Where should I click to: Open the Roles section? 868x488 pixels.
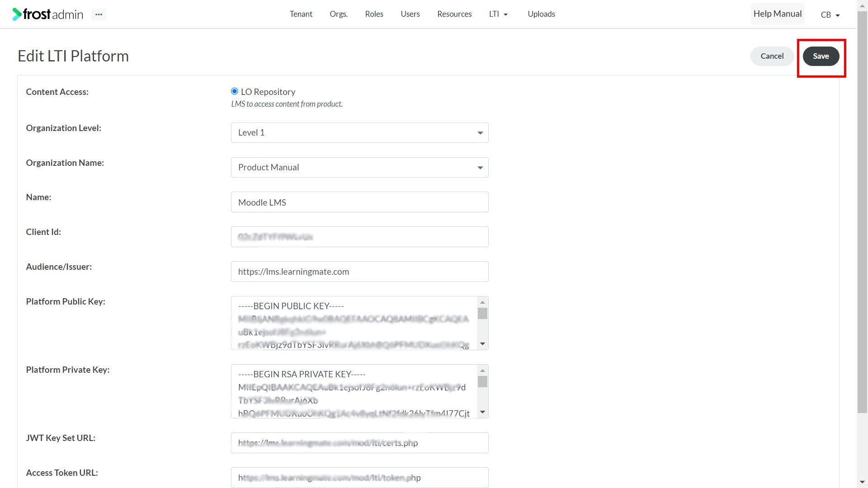[x=374, y=14]
